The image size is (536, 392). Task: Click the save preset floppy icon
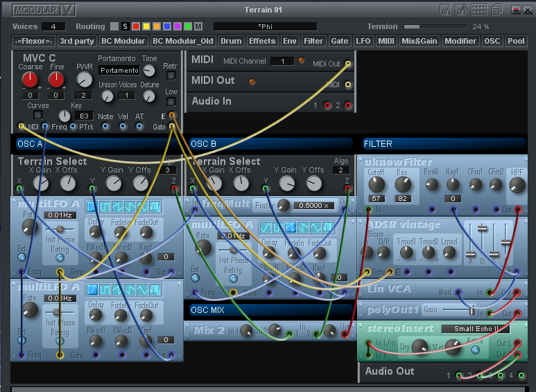(444, 10)
